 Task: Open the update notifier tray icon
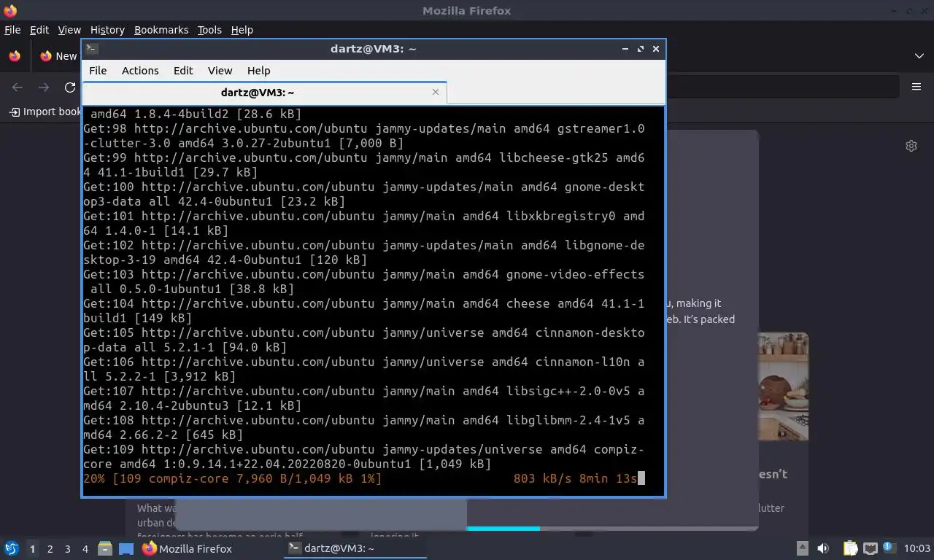point(889,548)
